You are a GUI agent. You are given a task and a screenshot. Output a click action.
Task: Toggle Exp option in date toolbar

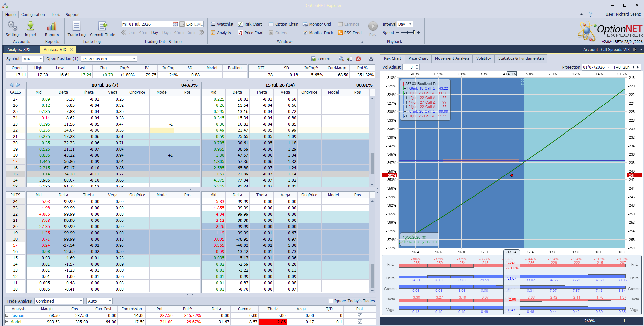click(189, 24)
